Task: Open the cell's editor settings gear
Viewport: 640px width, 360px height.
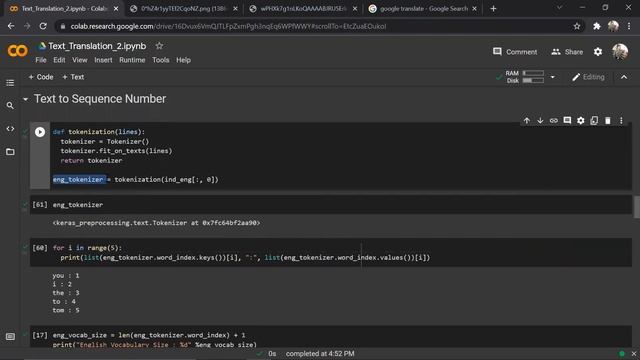Action: 580,120
